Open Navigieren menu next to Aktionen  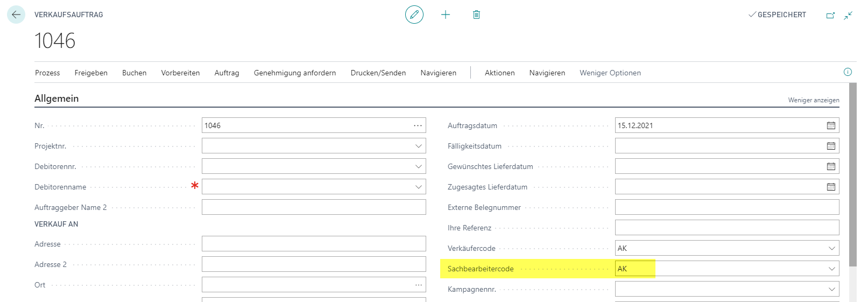point(547,73)
